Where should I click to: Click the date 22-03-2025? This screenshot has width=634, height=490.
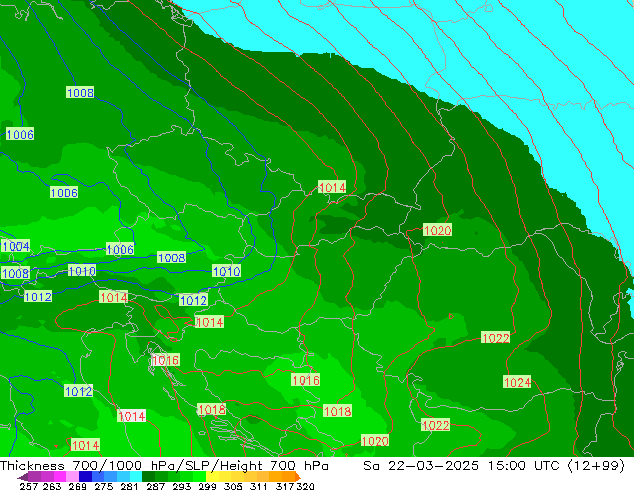pos(433,466)
